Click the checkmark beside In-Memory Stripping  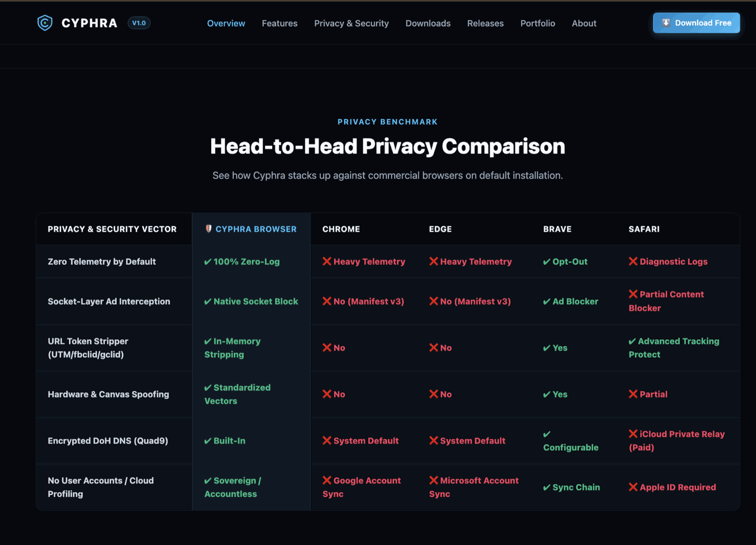(208, 342)
